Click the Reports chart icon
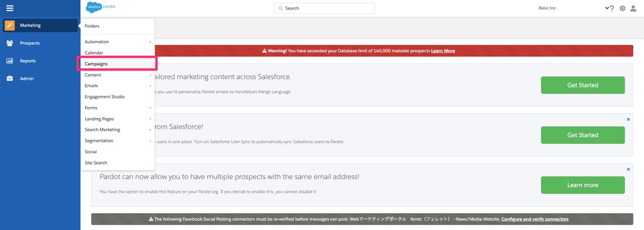 point(9,61)
